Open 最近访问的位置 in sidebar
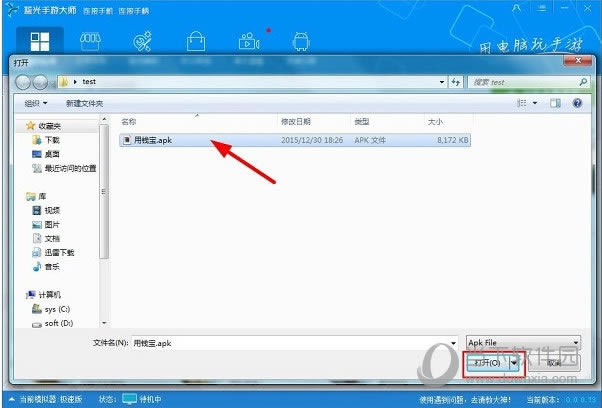 64,168
